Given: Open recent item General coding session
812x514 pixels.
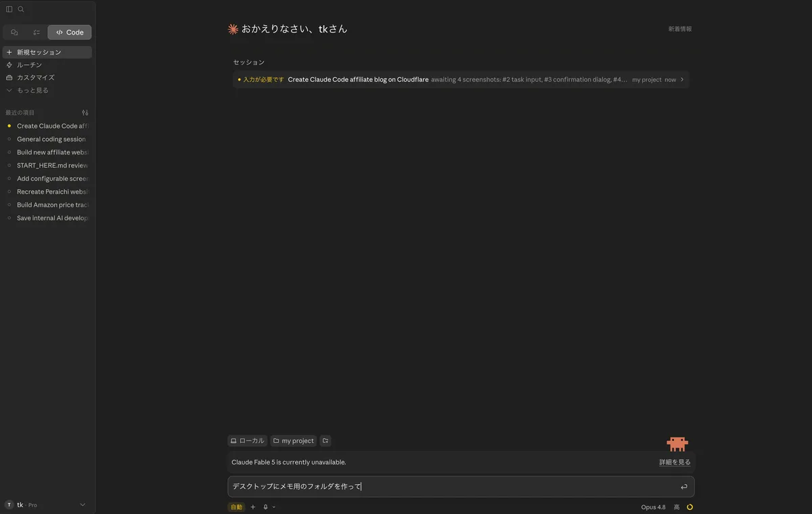Looking at the screenshot, I should 47,139.
